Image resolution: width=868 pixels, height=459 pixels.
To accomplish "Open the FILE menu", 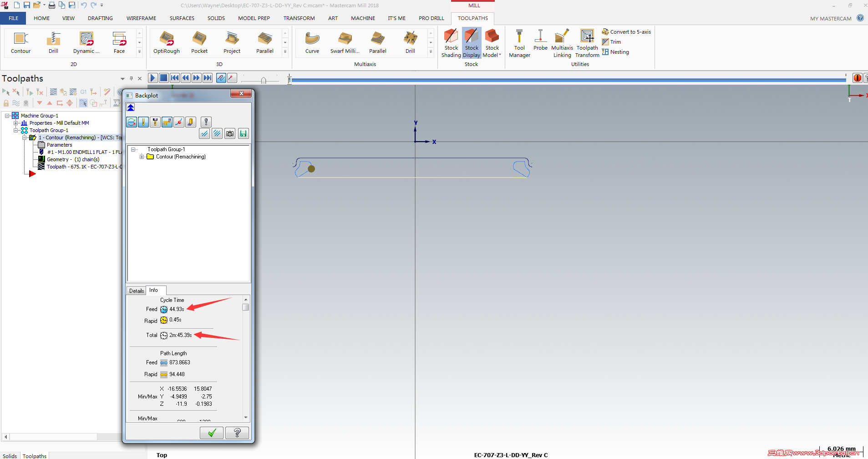I will point(13,18).
